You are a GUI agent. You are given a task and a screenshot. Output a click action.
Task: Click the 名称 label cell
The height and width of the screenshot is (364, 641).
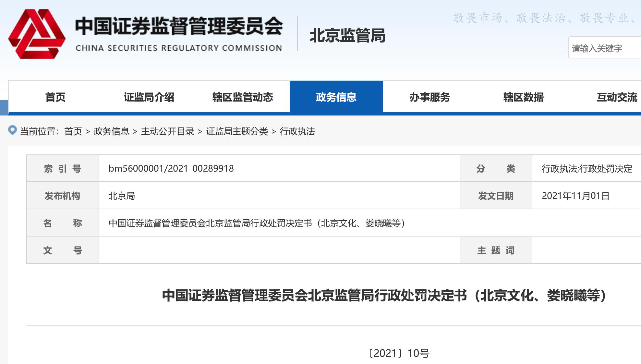click(x=63, y=223)
